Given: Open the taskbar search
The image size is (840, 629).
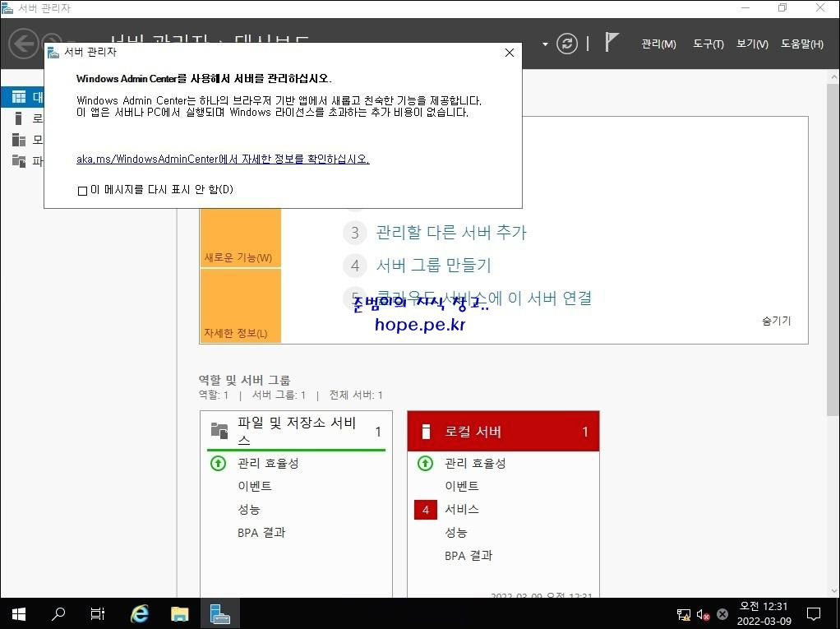Looking at the screenshot, I should click(x=58, y=613).
